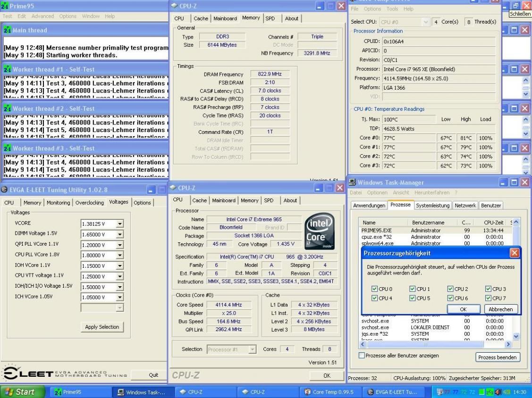
Task: Click OK in the lower CPU-Z window
Action: 327,375
